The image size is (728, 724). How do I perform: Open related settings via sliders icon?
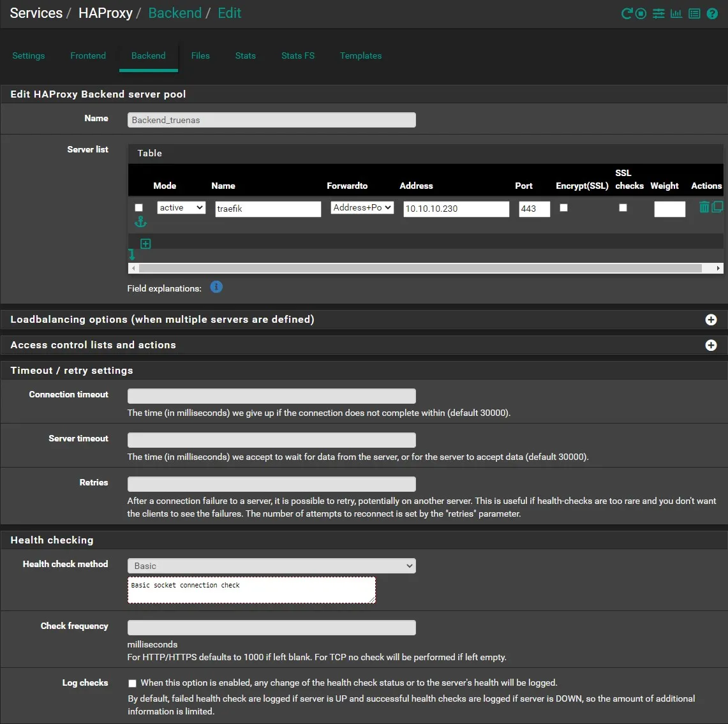point(658,13)
